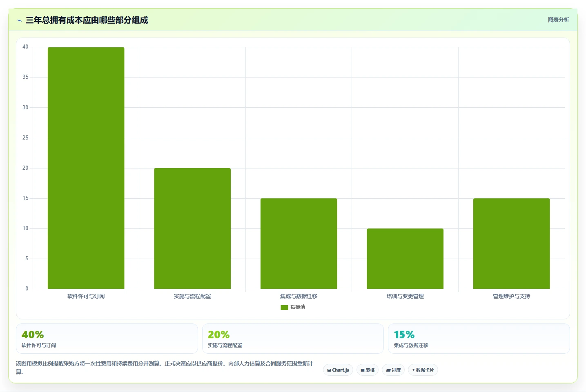Open the 40% 软件许可与订阅 data card
Viewport: 586px width, 392px height.
[107, 339]
